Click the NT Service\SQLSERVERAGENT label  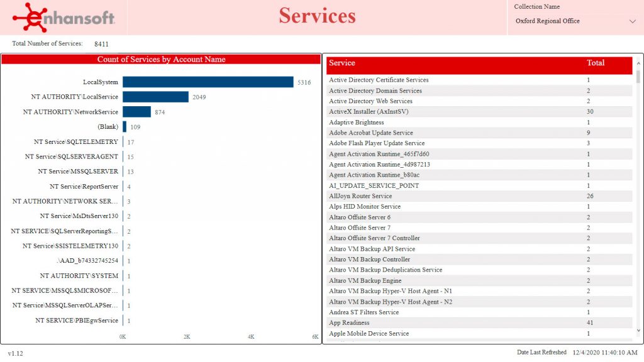point(72,156)
